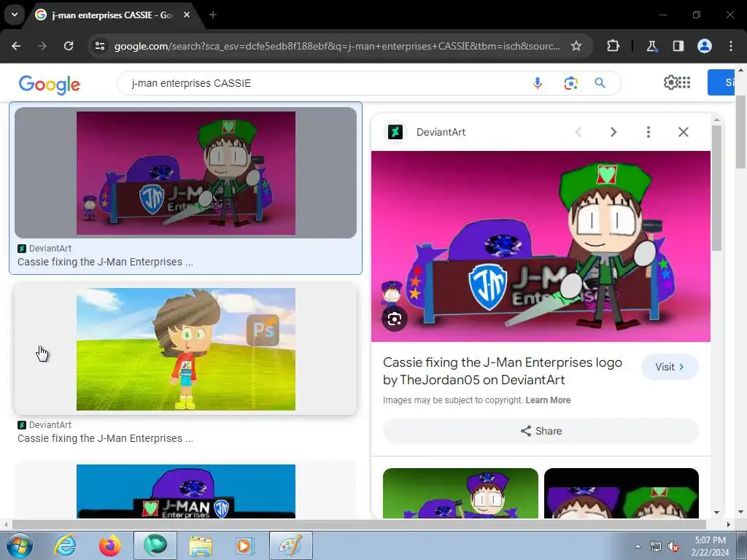Show previous image in preview panel
747x560 pixels.
click(578, 132)
